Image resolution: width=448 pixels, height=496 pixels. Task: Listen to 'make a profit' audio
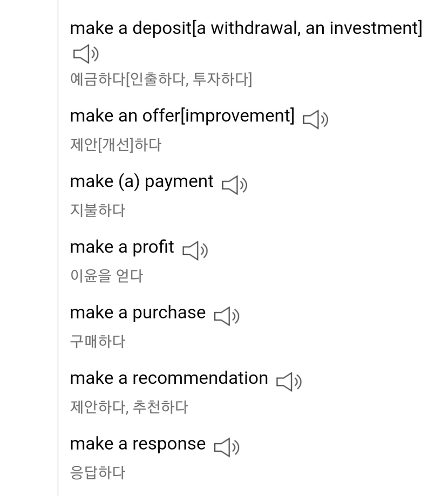(x=195, y=250)
